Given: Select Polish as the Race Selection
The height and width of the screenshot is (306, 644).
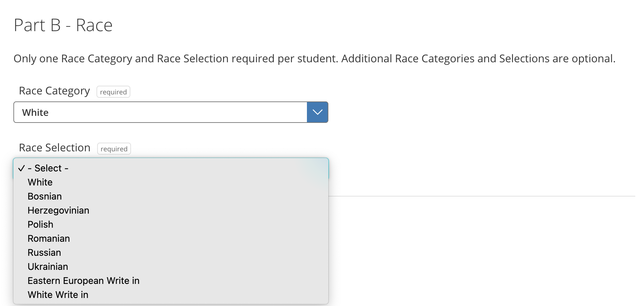Looking at the screenshot, I should [x=40, y=224].
